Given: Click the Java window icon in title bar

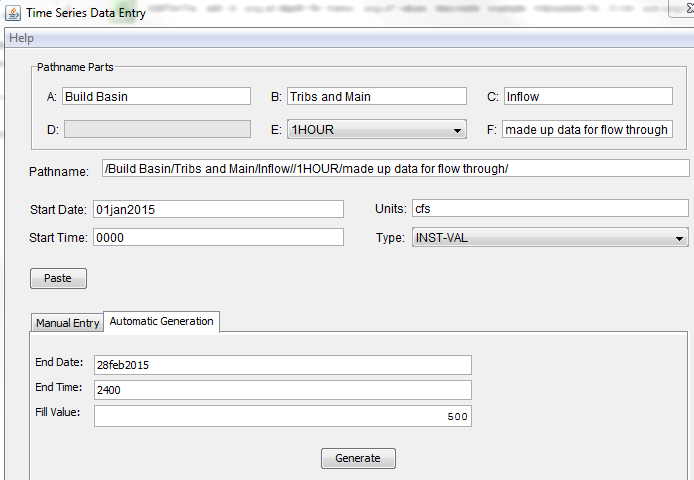Looking at the screenshot, I should pos(13,13).
